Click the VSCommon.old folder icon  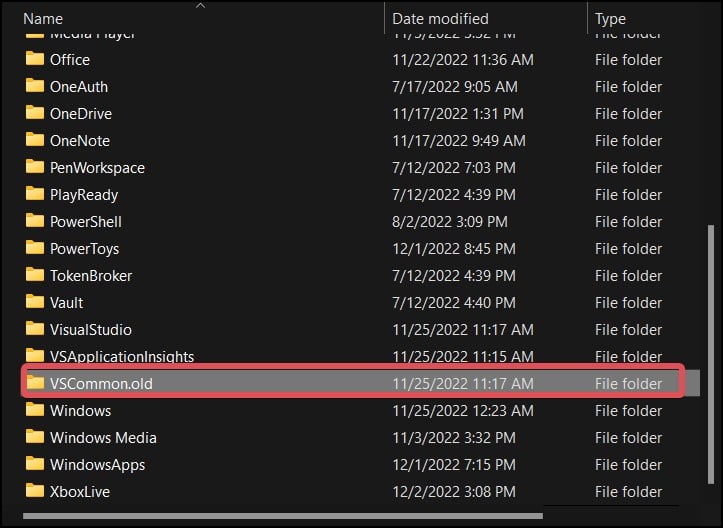pyautogui.click(x=35, y=383)
